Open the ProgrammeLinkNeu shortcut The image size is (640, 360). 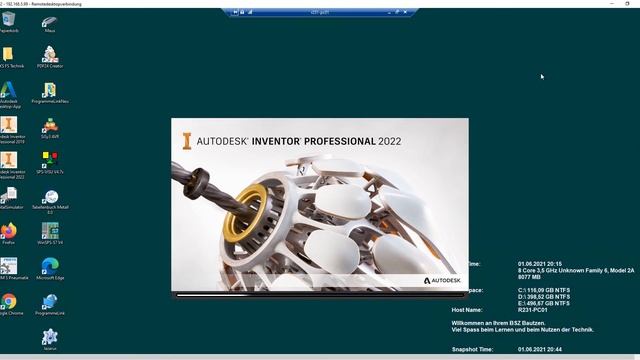pos(50,90)
